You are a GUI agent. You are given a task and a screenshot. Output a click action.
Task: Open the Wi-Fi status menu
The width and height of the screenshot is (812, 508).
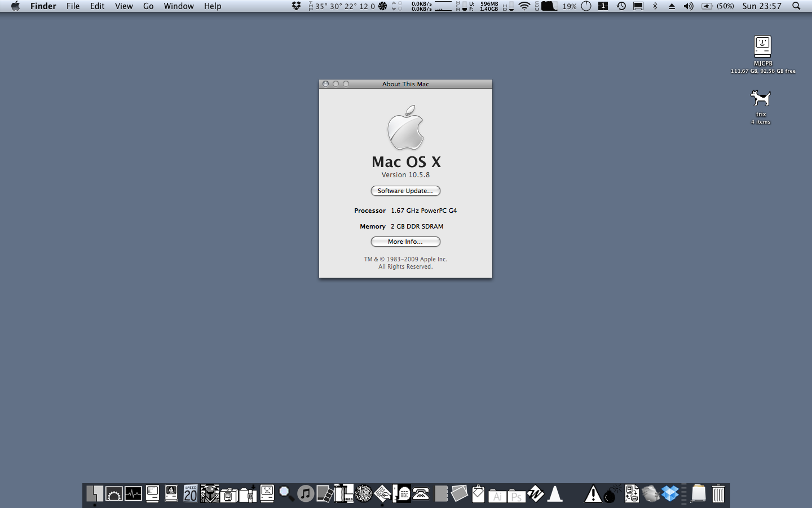click(x=524, y=6)
